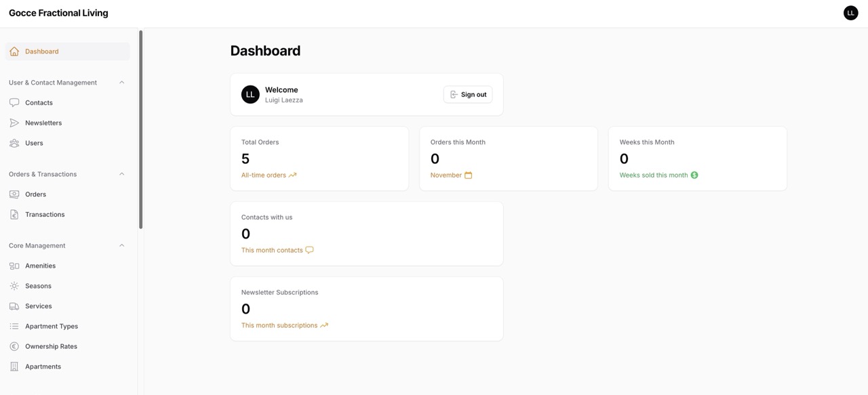868x395 pixels.
Task: Open the Amenities page
Action: tap(40, 266)
